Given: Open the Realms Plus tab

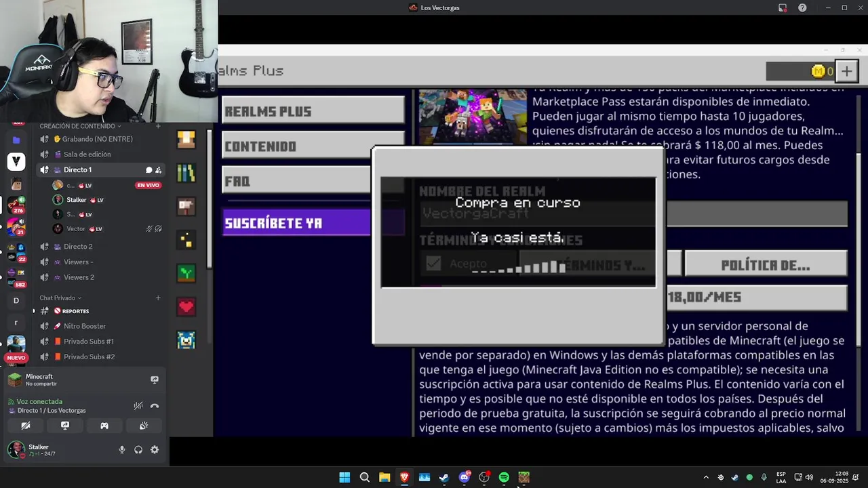Looking at the screenshot, I should tap(313, 111).
